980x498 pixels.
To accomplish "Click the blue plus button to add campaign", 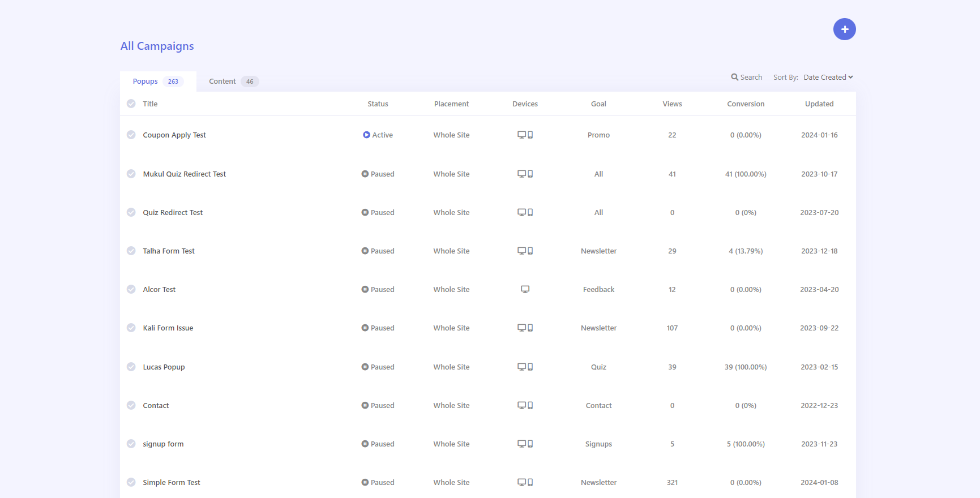I will (844, 29).
